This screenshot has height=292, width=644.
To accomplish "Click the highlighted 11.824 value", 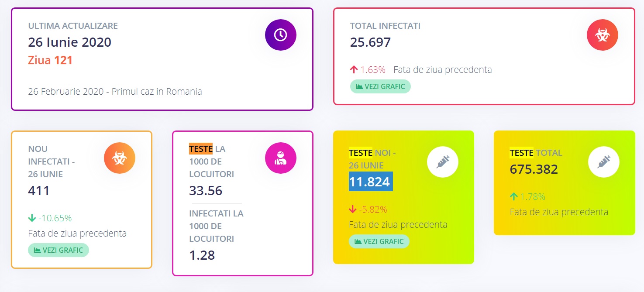I will 370,182.
